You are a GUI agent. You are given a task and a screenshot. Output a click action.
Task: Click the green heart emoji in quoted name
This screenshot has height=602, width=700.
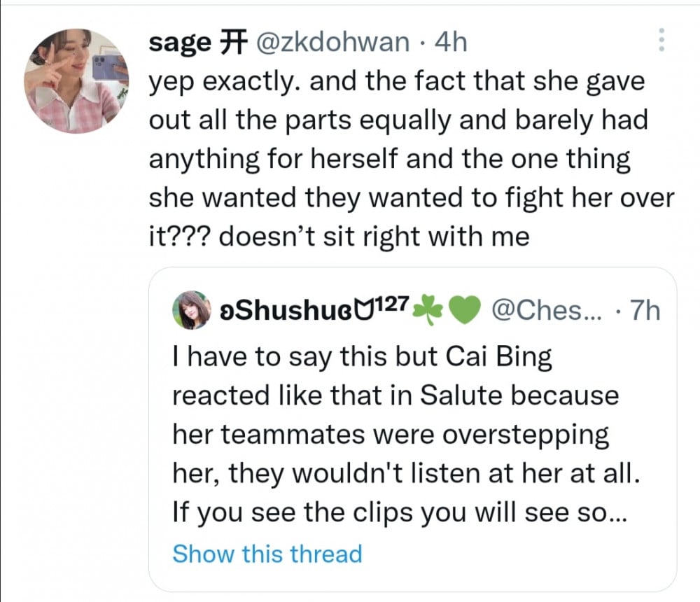pyautogui.click(x=464, y=310)
